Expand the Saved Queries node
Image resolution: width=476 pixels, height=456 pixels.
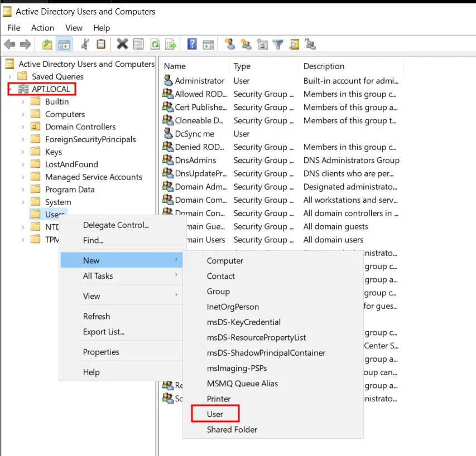tap(9, 77)
